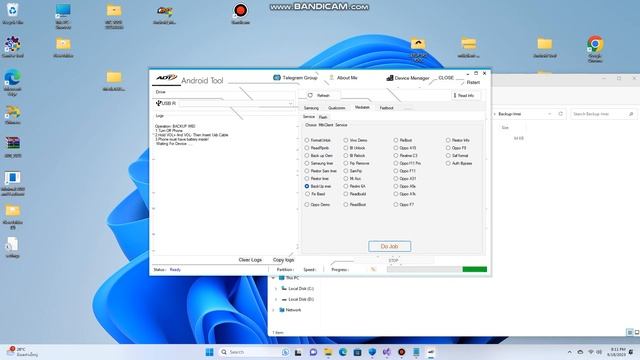This screenshot has width=640, height=360.
Task: Open the Windows Start menu
Action: tap(210, 352)
